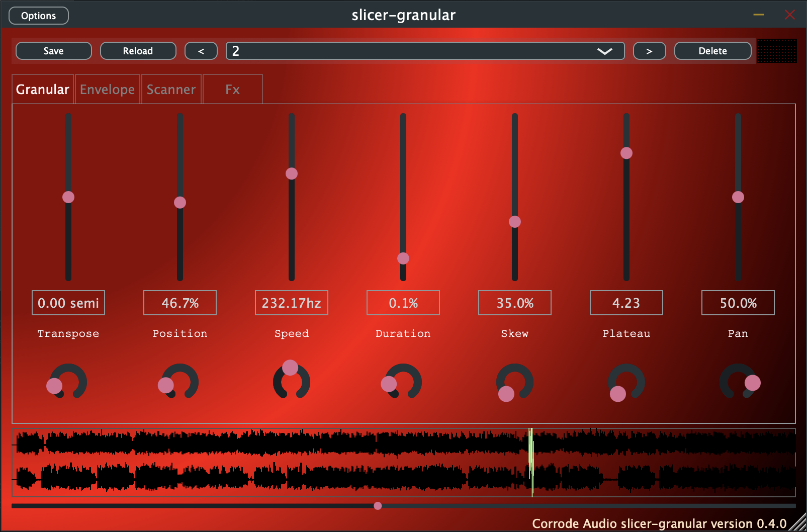Adjust the Speed knob
This screenshot has height=532, width=807.
(291, 382)
